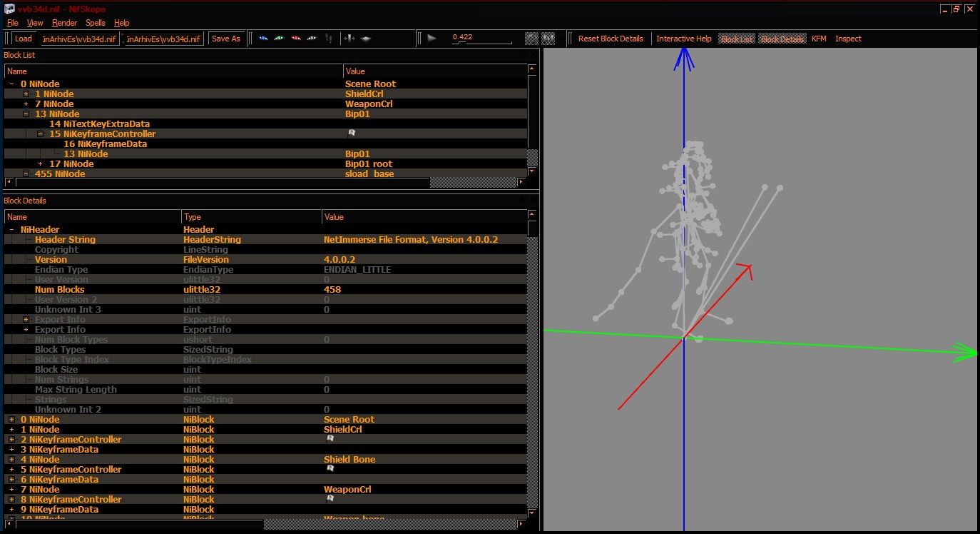980x534 pixels.
Task: Expand 17 NiNode Bip01 root
Action: [41, 164]
